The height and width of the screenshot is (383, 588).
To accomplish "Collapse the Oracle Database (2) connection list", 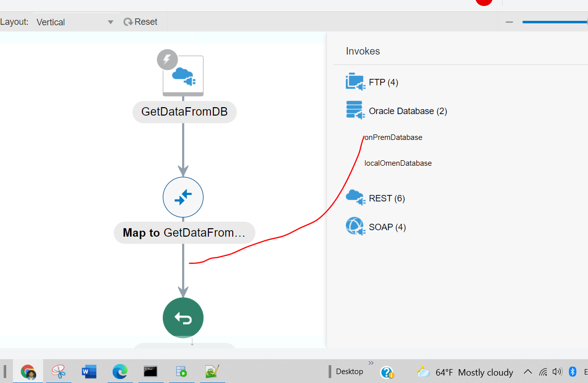I will click(x=407, y=111).
